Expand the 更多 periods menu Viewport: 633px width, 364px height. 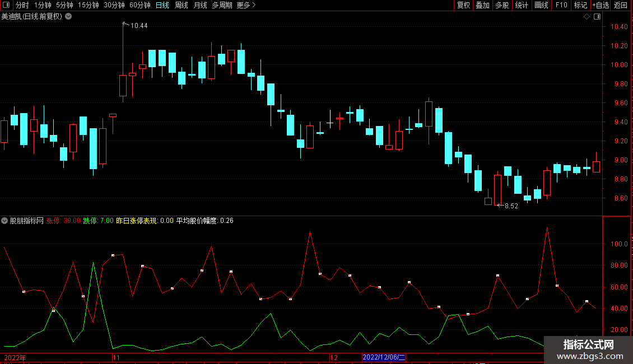246,5
